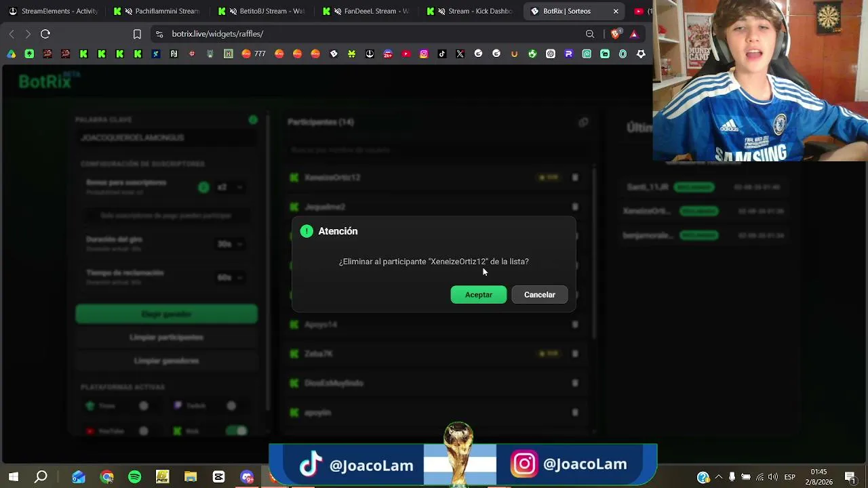
Task: Open the Stream - Kick Dashboard tab
Action: 471,11
